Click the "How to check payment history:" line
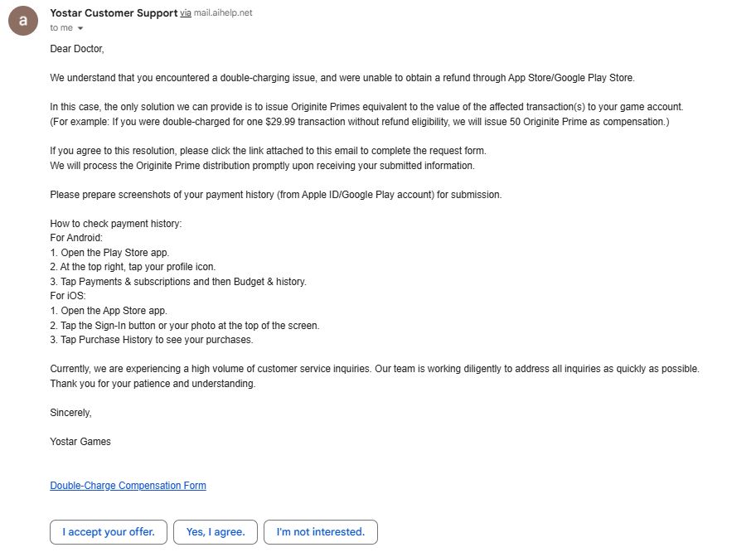Viewport: 756px width, 557px height. click(x=115, y=224)
